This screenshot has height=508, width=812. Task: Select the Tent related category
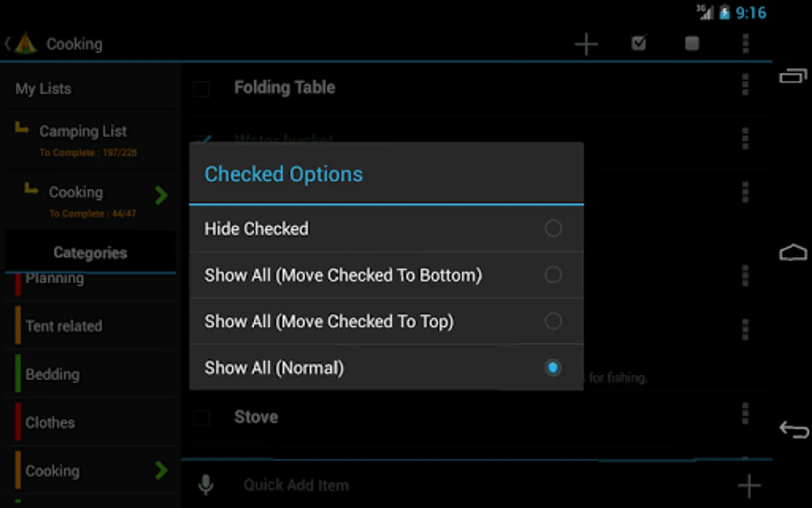click(x=64, y=326)
